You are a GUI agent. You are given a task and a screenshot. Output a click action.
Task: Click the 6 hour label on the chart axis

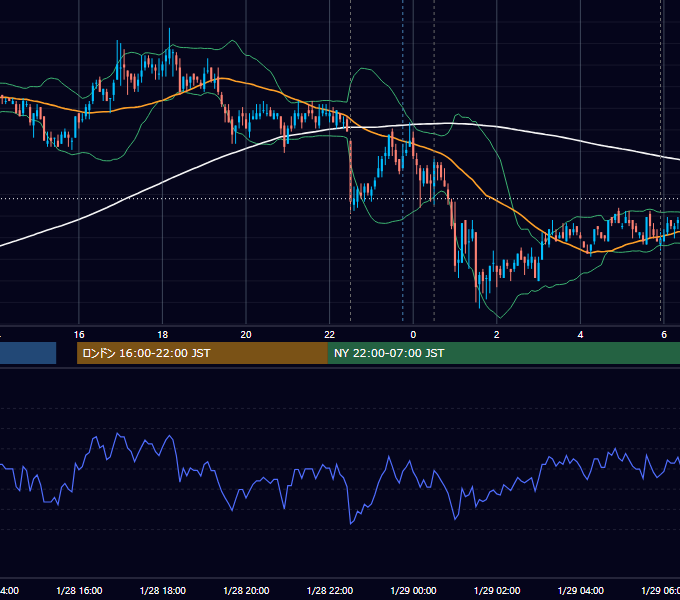(x=664, y=335)
